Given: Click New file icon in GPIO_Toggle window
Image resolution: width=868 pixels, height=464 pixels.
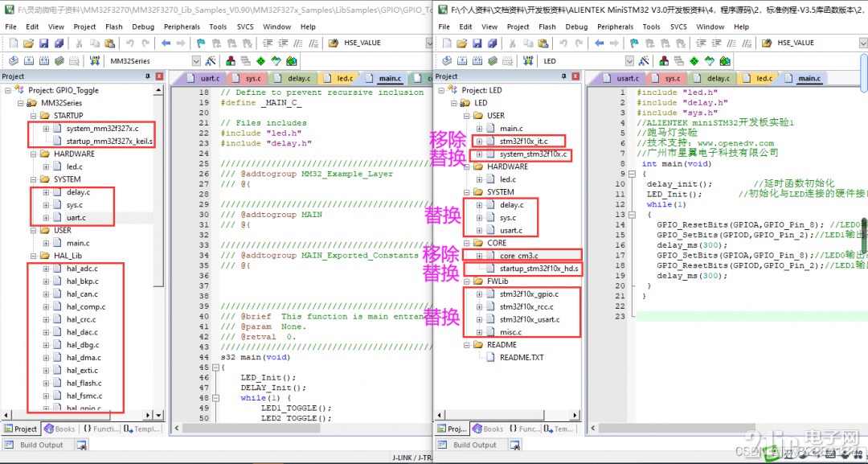Looking at the screenshot, I should 14,43.
